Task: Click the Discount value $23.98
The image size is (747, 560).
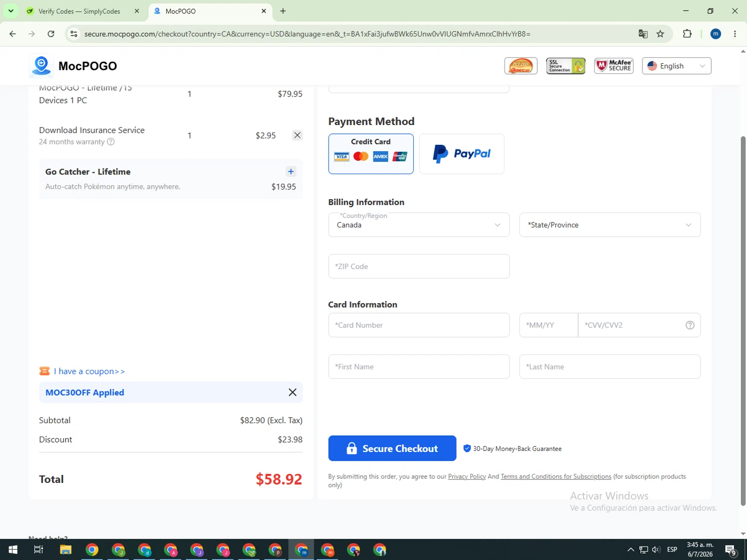Action: [290, 440]
